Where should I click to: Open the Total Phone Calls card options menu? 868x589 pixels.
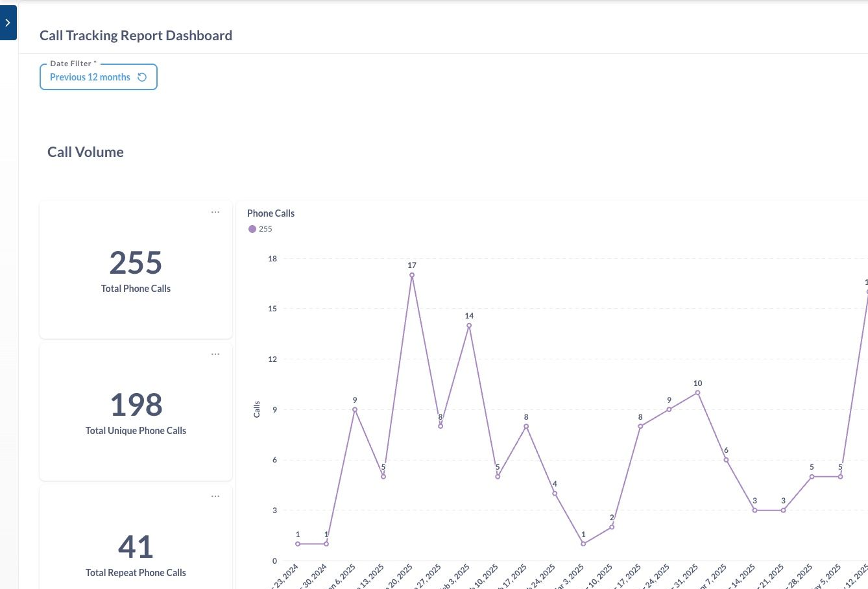215,212
